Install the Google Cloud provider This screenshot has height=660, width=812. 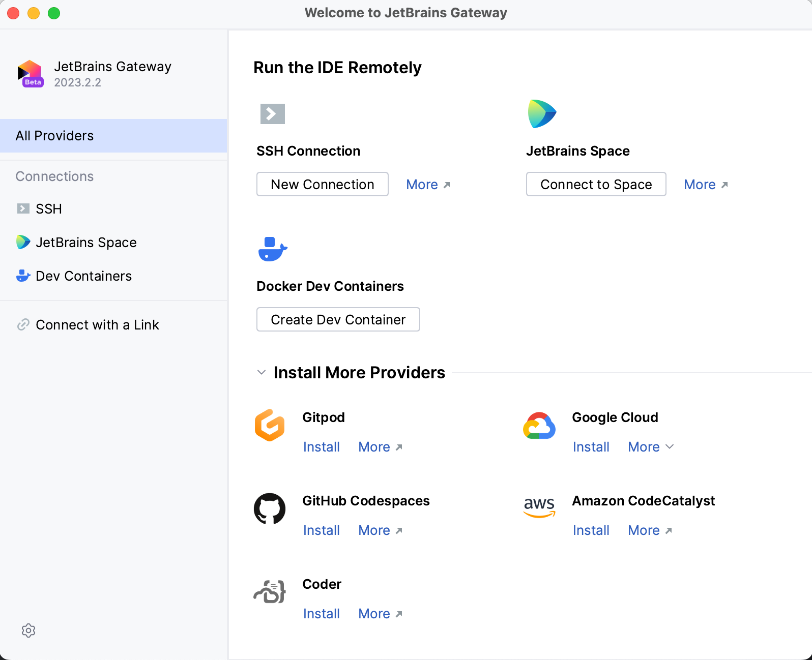pyautogui.click(x=591, y=447)
